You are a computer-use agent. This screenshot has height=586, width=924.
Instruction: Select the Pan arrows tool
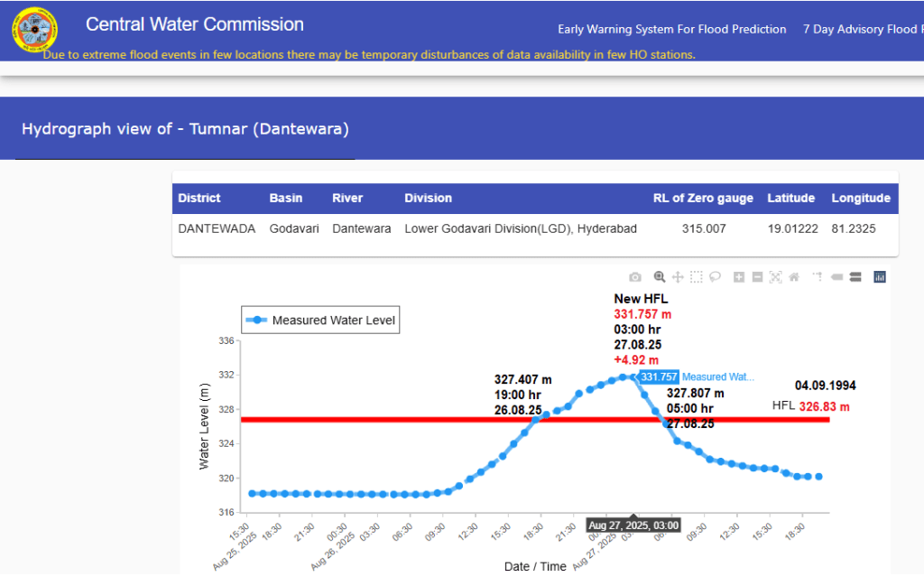[x=678, y=277]
